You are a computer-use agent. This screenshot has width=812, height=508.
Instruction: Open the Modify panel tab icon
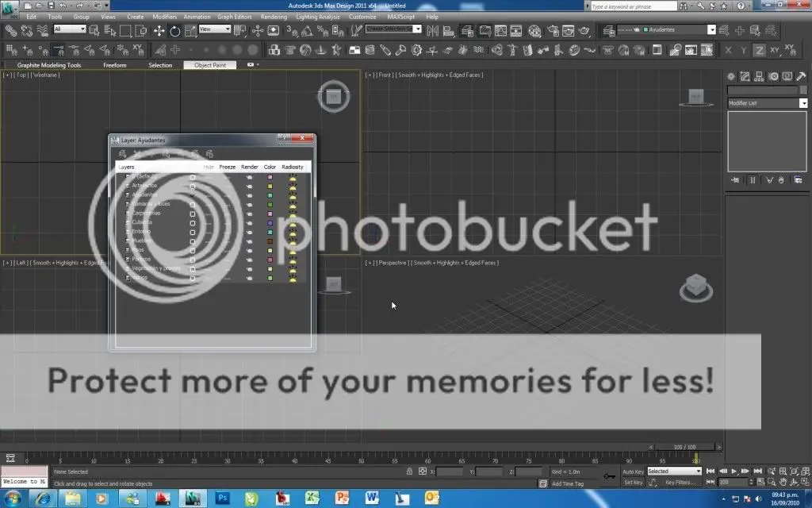click(x=745, y=76)
